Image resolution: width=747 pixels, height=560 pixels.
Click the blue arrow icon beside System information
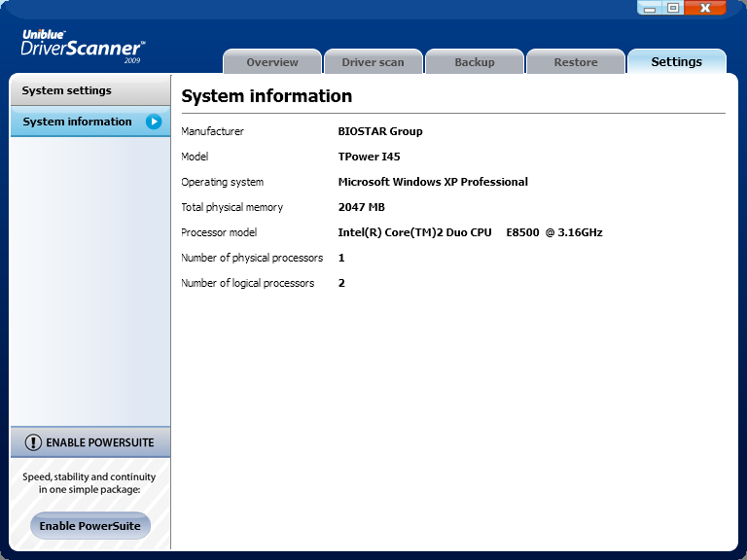coord(154,122)
